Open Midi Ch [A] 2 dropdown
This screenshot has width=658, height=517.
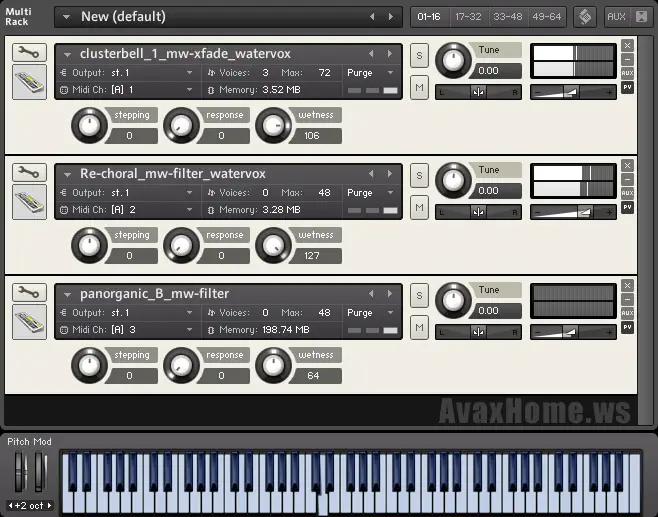pyautogui.click(x=189, y=209)
